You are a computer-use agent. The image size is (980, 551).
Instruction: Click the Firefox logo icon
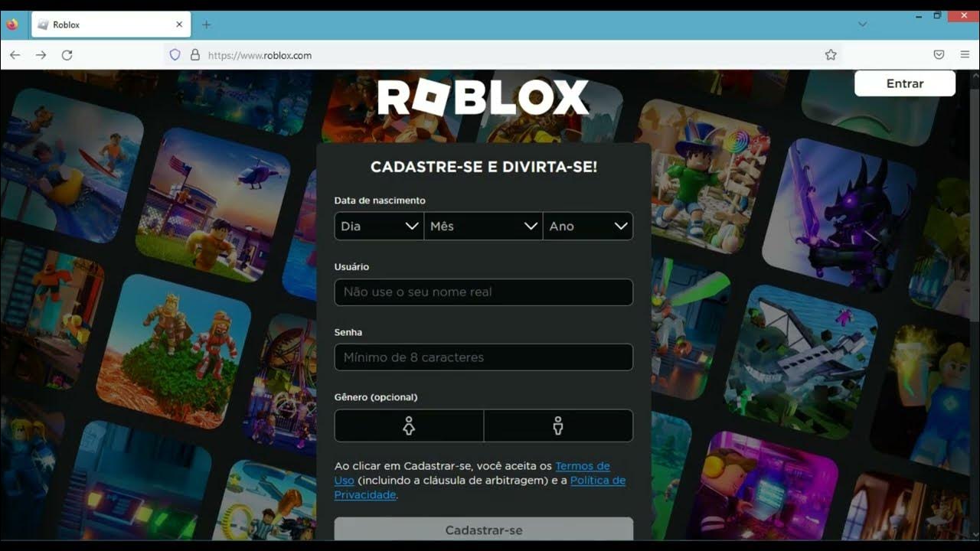(x=12, y=24)
